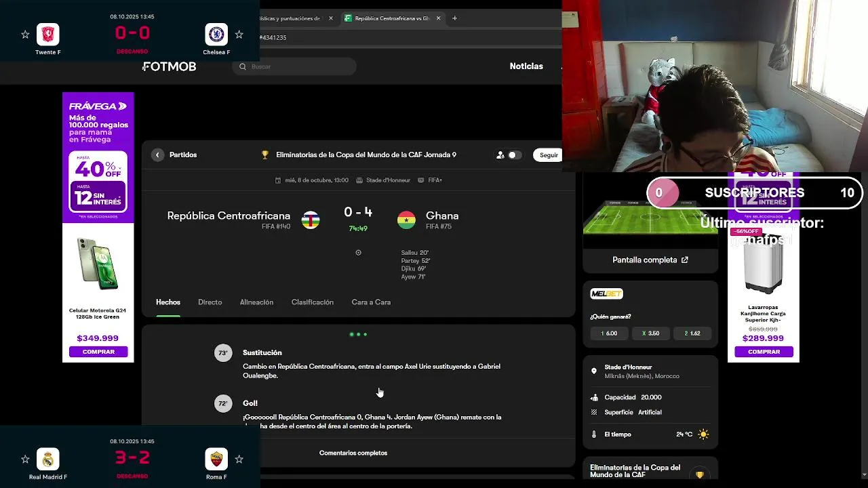Click the trophy icon in bottom CAF card

point(700,474)
